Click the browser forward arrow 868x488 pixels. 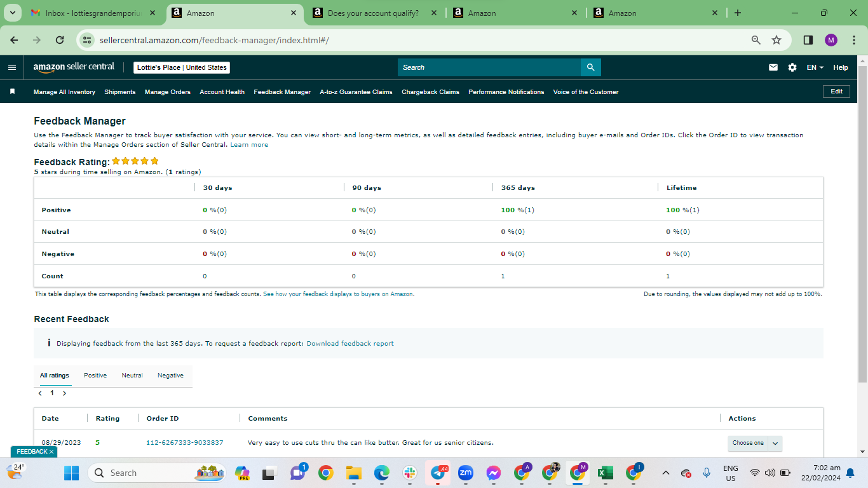[x=37, y=40]
